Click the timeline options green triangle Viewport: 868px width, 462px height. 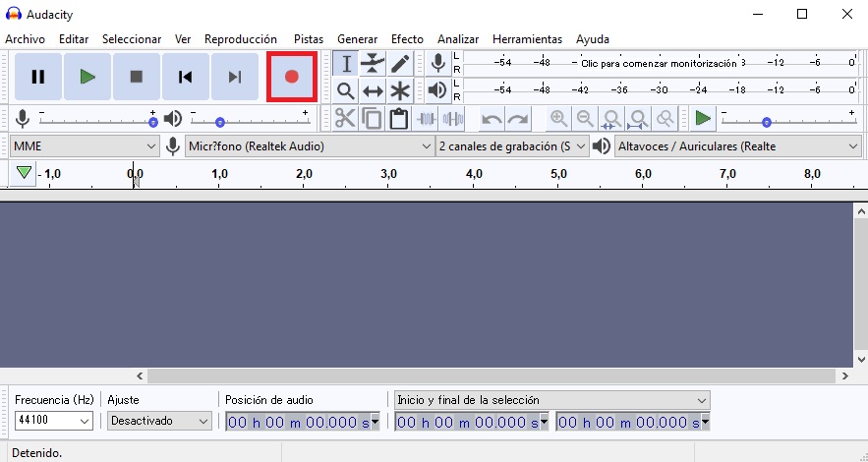click(x=24, y=173)
